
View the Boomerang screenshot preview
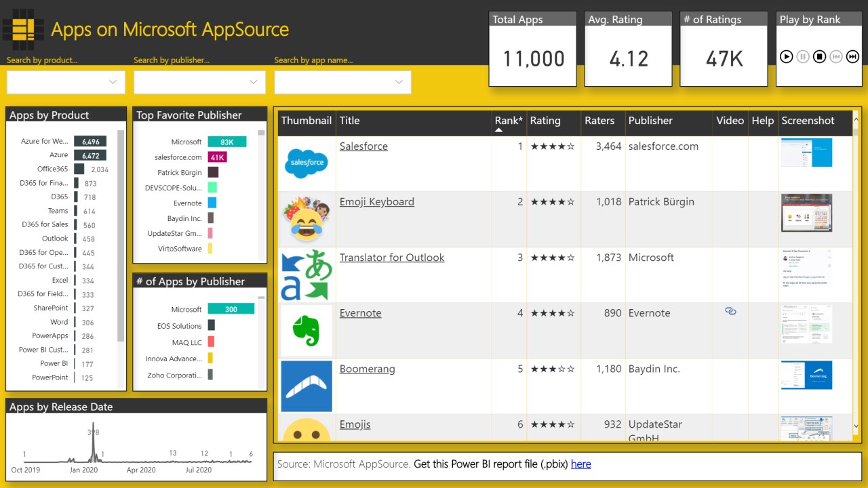pos(806,375)
